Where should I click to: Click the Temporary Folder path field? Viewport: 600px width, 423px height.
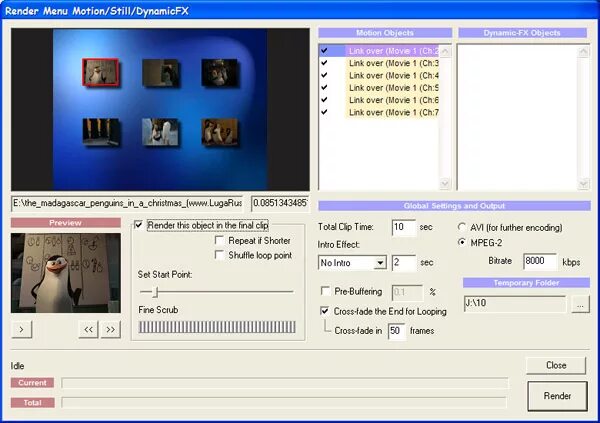515,304
